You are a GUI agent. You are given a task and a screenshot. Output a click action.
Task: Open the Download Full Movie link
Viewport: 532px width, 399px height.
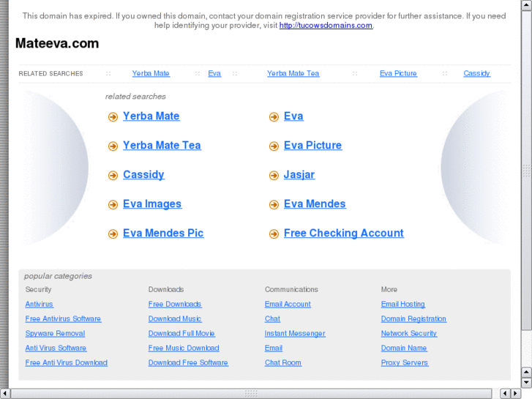[181, 333]
